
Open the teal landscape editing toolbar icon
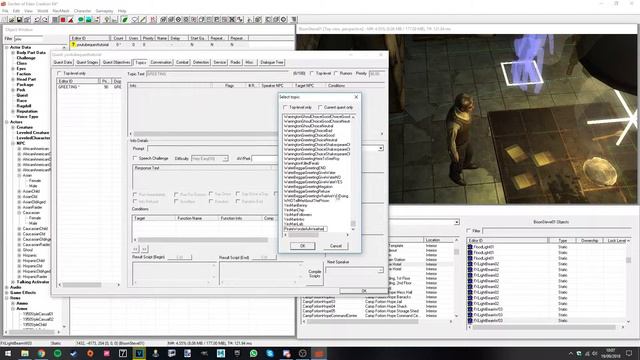[89, 20]
